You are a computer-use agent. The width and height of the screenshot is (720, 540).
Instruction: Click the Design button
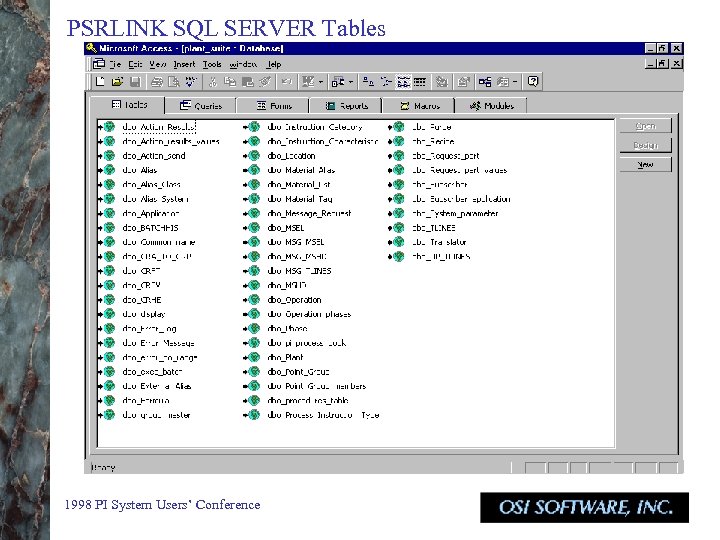(645, 145)
